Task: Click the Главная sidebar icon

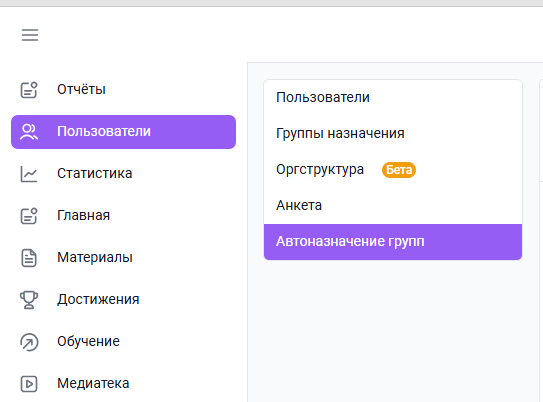Action: 29,216
